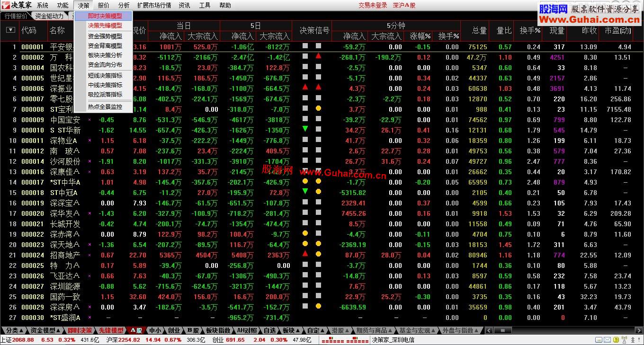Click the antenna signal tower status icon
This screenshot has height=345, width=644.
coord(624,339)
